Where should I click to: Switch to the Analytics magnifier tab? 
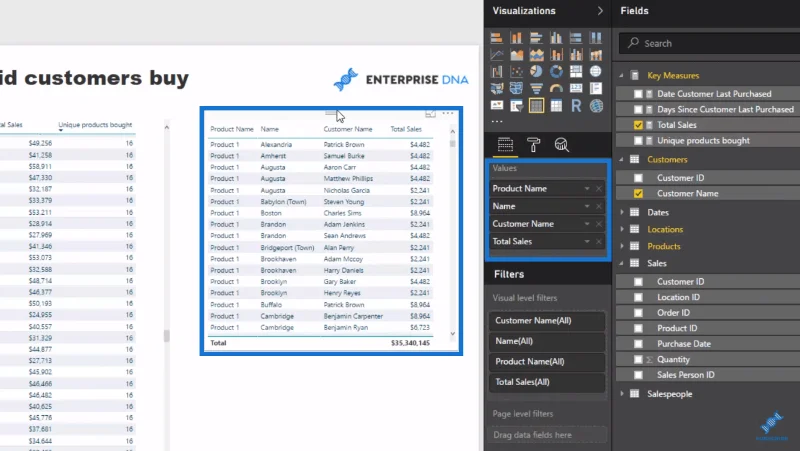point(562,145)
